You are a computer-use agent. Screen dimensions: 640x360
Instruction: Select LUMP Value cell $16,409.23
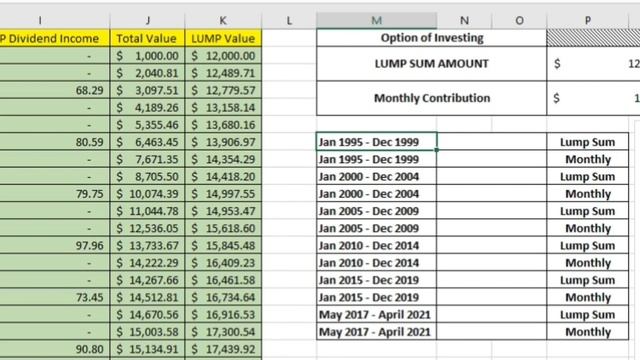(x=223, y=263)
